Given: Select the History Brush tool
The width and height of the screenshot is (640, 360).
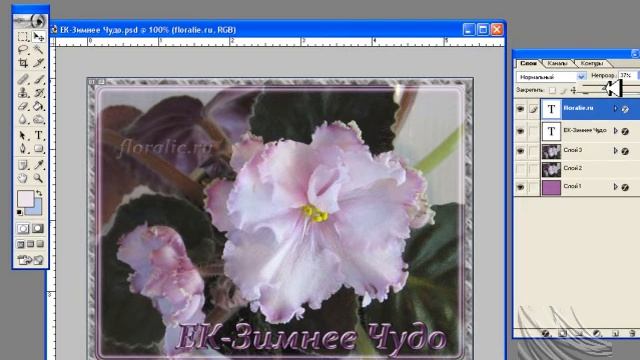Looking at the screenshot, I should (38, 93).
